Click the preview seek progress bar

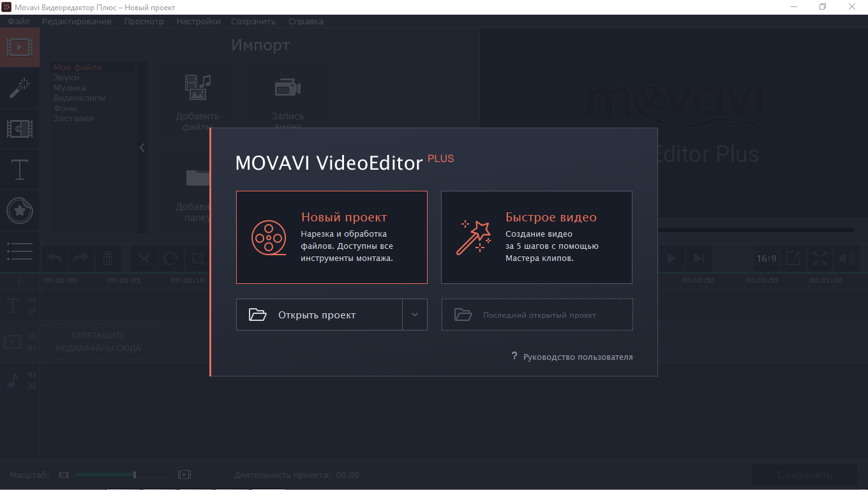click(756, 230)
